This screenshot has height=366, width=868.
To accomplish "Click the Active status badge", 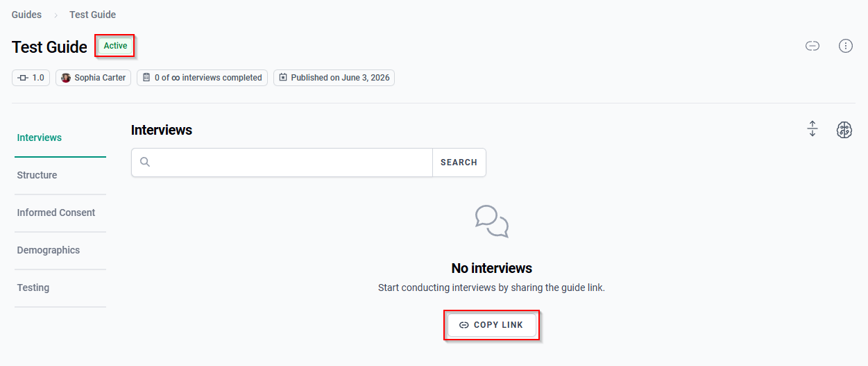I will click(115, 46).
